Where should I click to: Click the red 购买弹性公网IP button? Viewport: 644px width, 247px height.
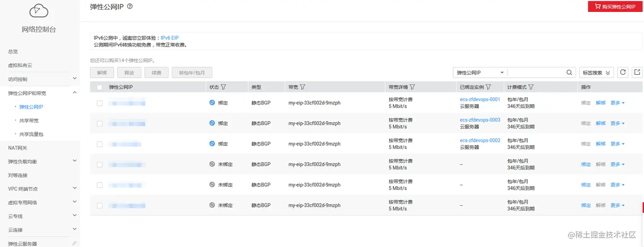(615, 7)
